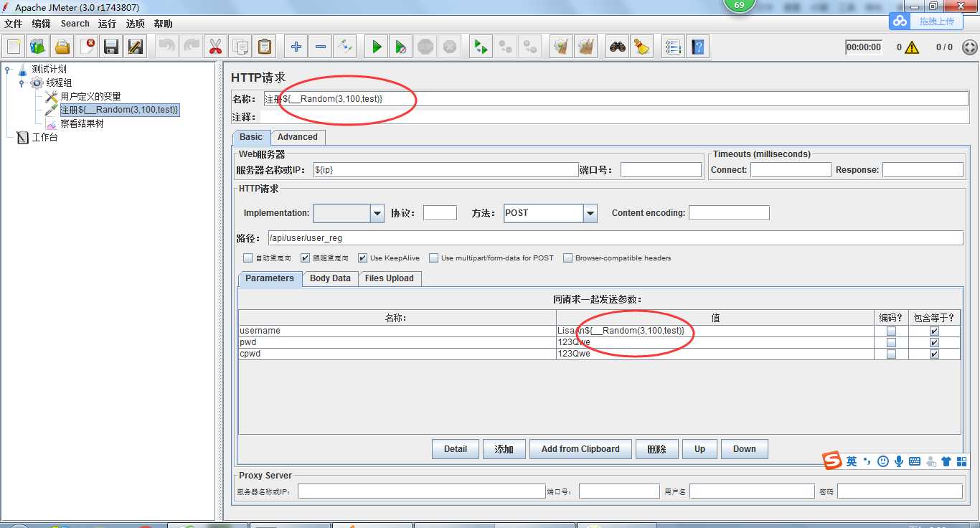The image size is (980, 528).
Task: Click the Open file folder icon
Action: (62, 47)
